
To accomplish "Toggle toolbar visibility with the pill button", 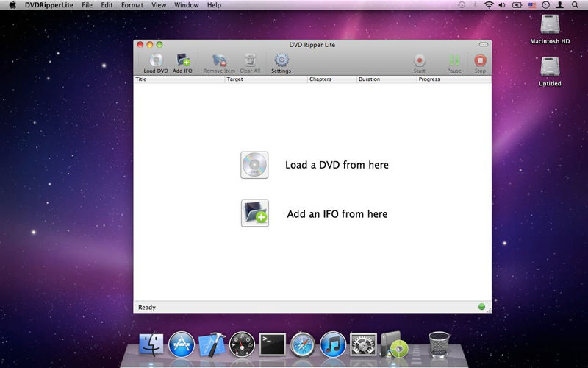I will [484, 45].
